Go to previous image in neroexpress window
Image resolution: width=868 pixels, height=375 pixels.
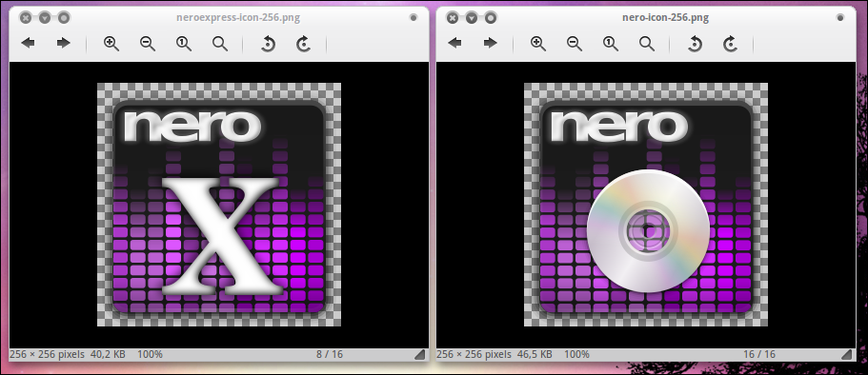click(x=28, y=43)
